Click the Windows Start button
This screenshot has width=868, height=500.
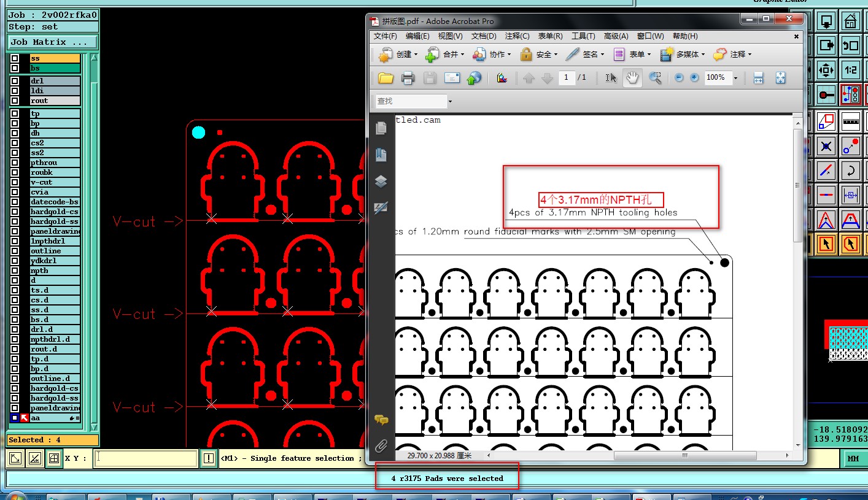tap(15, 496)
